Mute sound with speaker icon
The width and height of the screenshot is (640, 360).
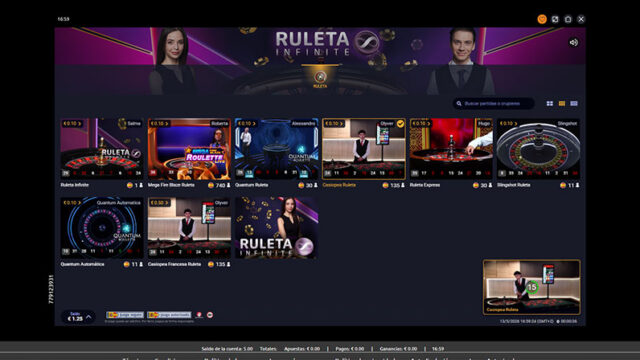click(573, 42)
